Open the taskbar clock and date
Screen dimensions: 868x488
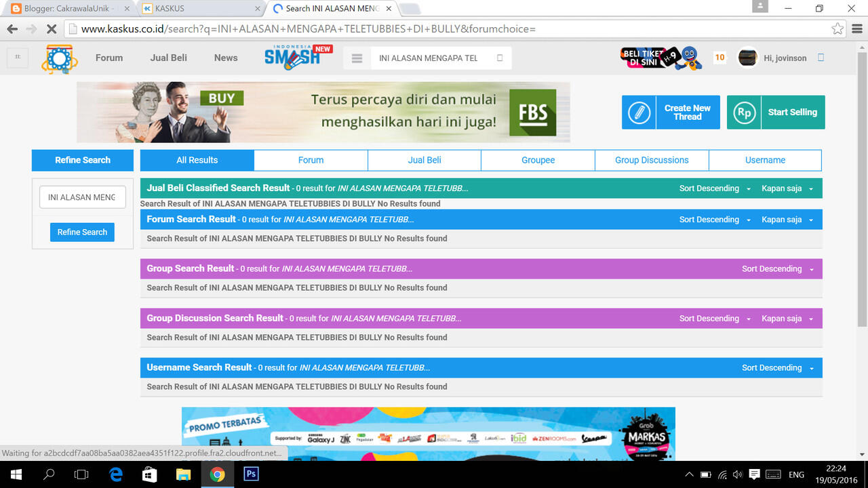click(x=837, y=474)
